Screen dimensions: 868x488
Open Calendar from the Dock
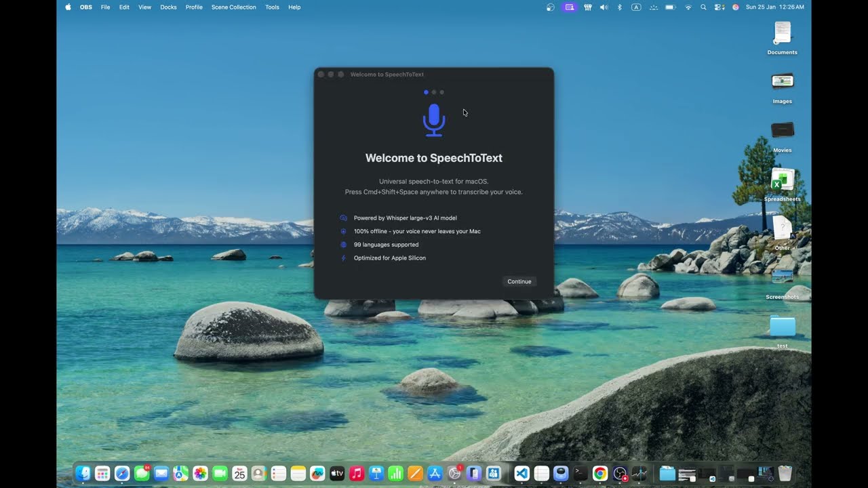[x=239, y=473]
